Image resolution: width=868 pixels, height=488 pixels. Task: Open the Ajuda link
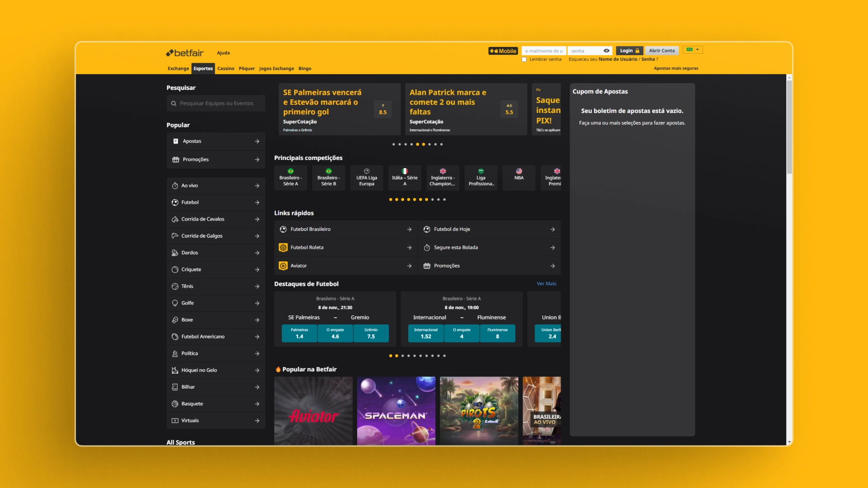(223, 53)
